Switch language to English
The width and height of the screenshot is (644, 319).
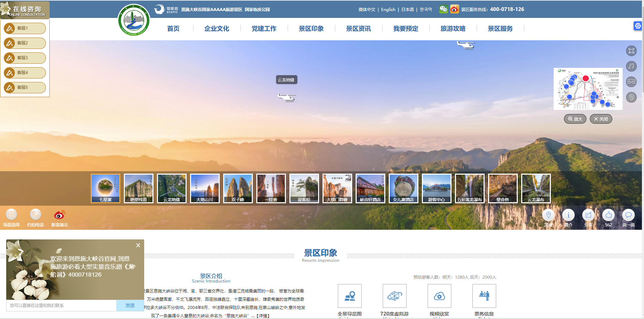(388, 10)
